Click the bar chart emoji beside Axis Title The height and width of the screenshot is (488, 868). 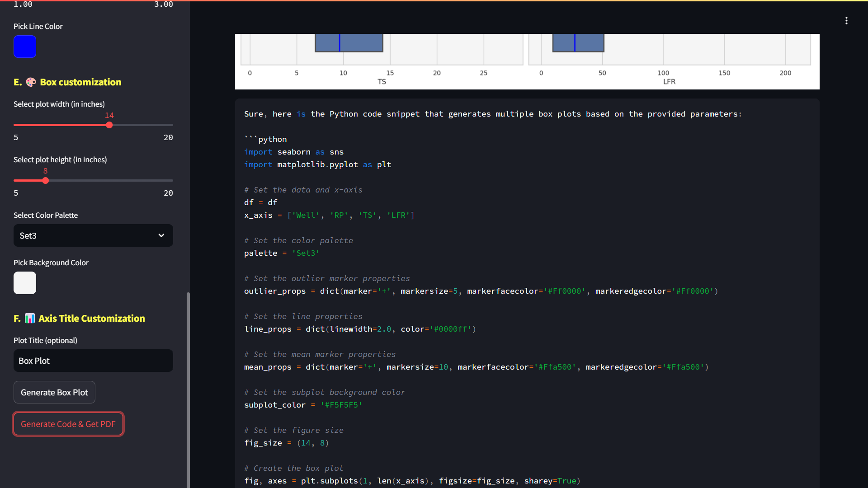click(30, 319)
